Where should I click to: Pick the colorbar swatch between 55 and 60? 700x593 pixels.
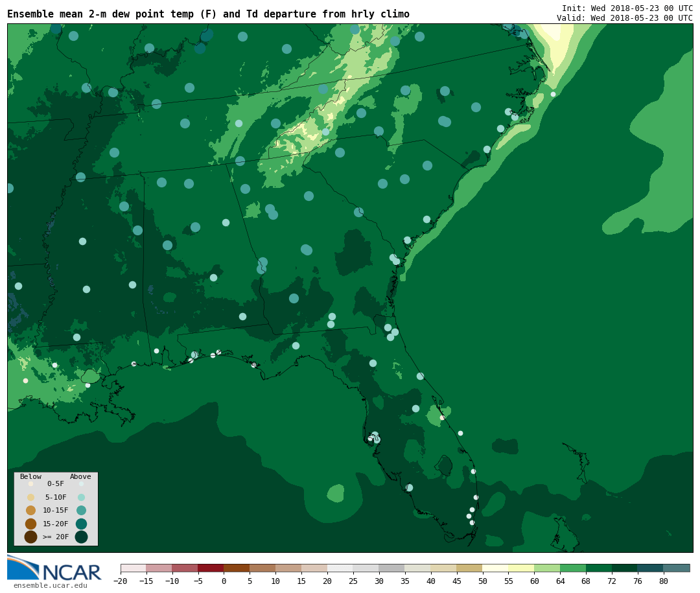pyautogui.click(x=521, y=568)
